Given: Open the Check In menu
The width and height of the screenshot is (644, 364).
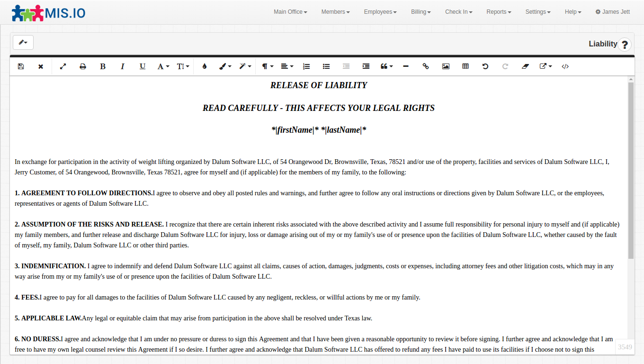Looking at the screenshot, I should pyautogui.click(x=458, y=12).
